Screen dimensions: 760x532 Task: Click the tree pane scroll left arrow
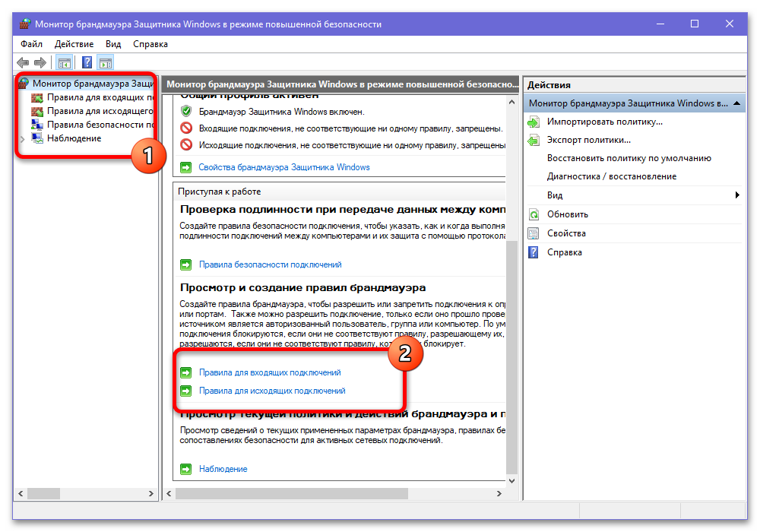pos(21,493)
